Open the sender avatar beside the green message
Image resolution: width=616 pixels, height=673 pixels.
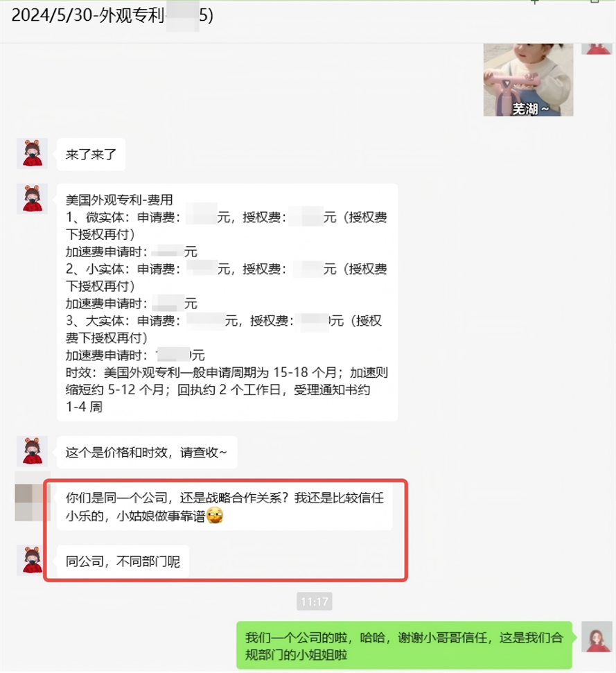(x=597, y=637)
